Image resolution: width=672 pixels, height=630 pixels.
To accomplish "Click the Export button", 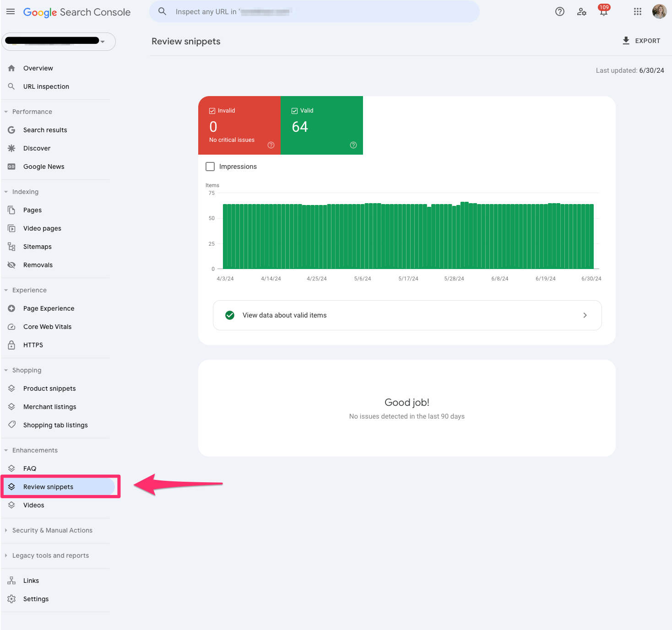I will (641, 41).
